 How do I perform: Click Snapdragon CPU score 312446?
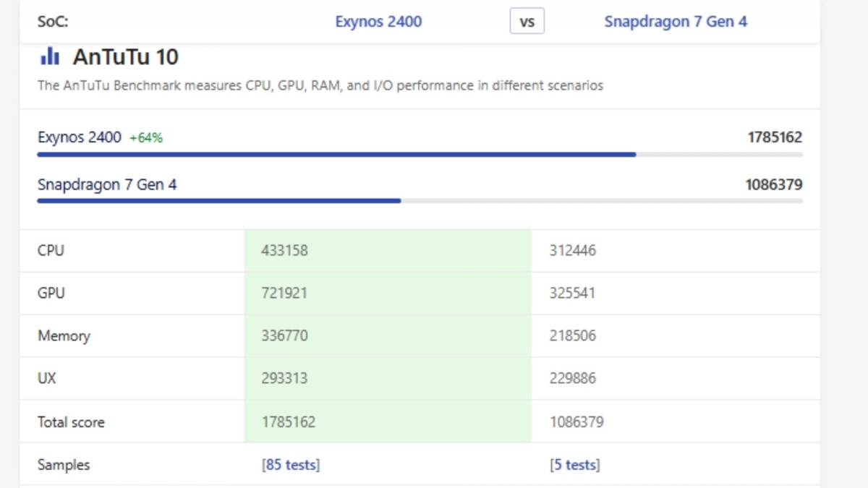[x=572, y=251]
